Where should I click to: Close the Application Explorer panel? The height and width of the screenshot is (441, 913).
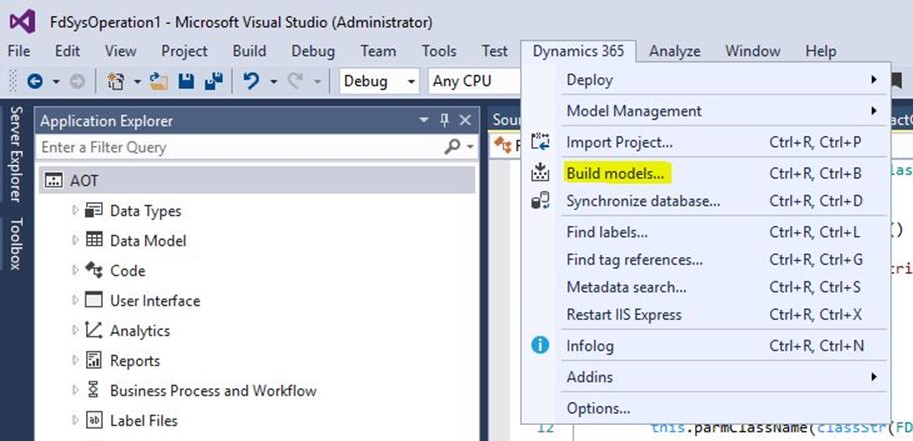click(465, 121)
